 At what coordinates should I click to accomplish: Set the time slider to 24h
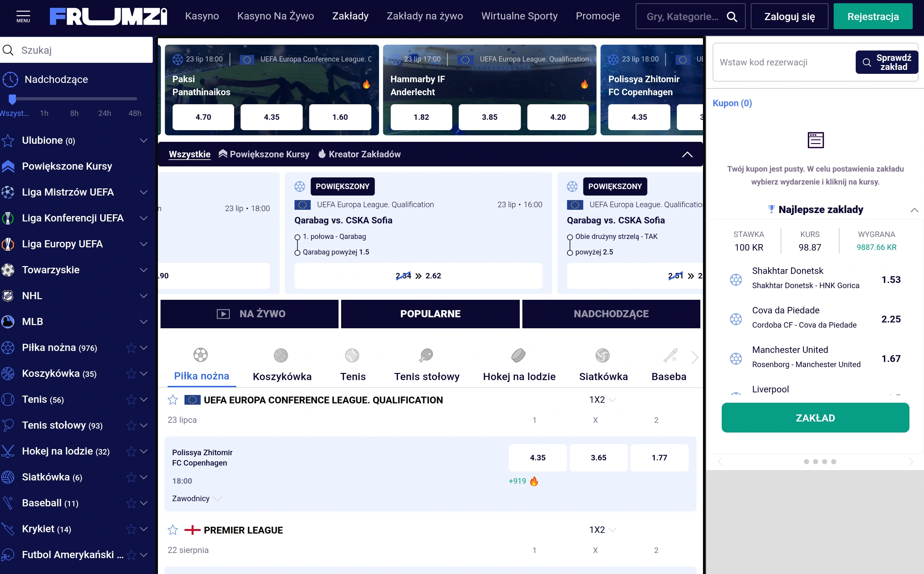104,113
